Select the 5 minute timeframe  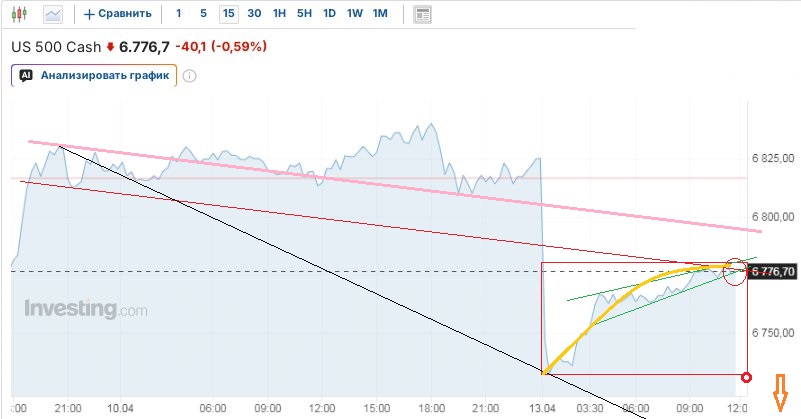click(203, 14)
